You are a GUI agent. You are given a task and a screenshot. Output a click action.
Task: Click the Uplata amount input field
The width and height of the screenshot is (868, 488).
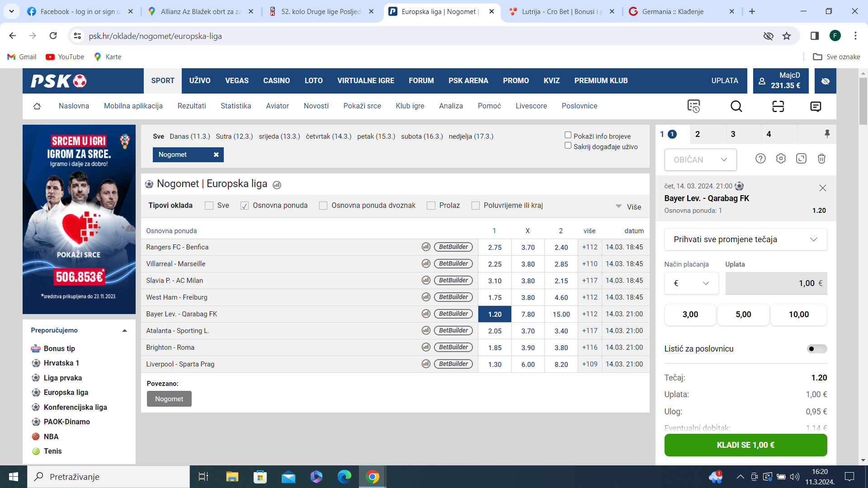click(776, 283)
